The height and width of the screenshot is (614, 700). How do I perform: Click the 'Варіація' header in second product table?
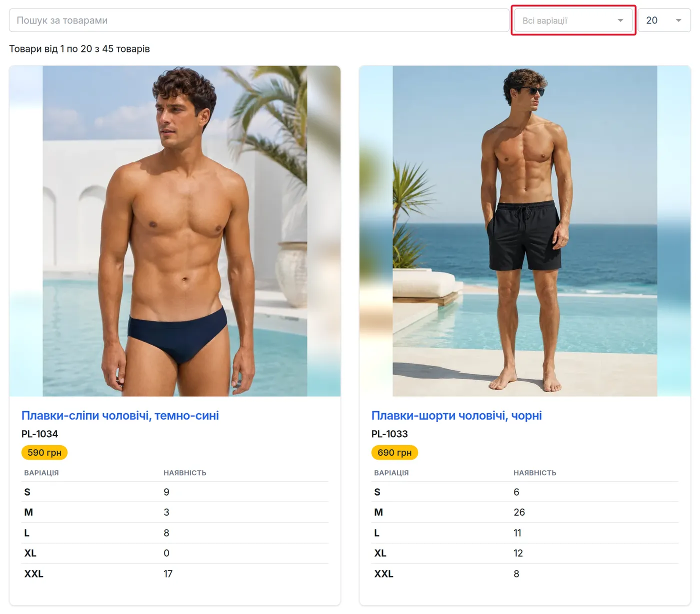pyautogui.click(x=391, y=473)
